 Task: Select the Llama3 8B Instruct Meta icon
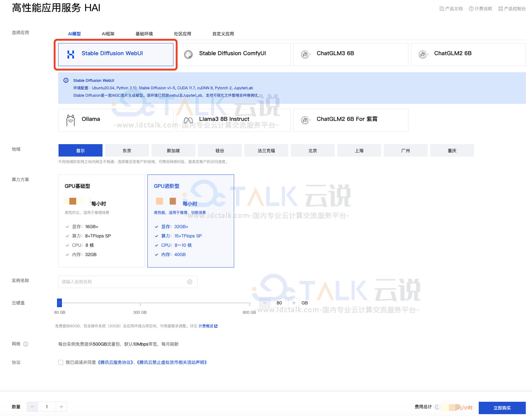tap(188, 120)
